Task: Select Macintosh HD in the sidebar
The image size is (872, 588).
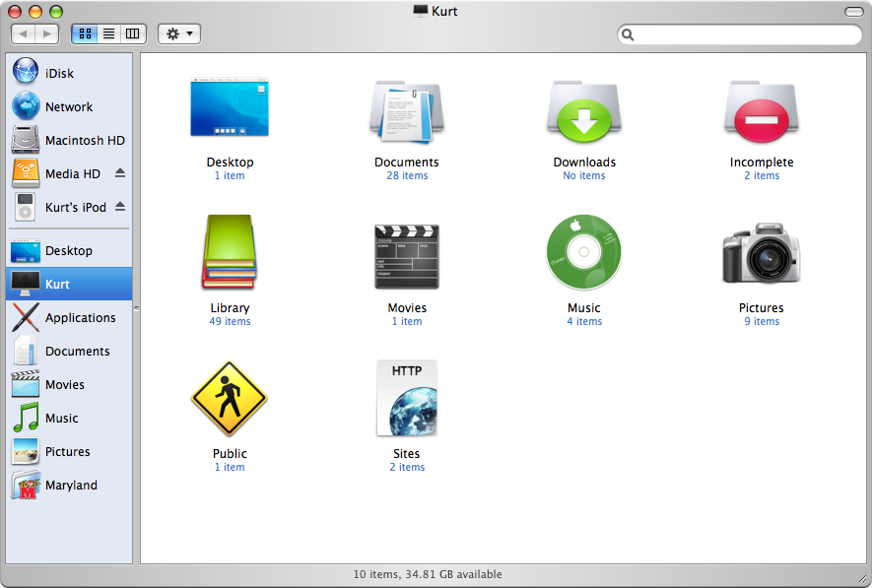Action: (x=69, y=140)
